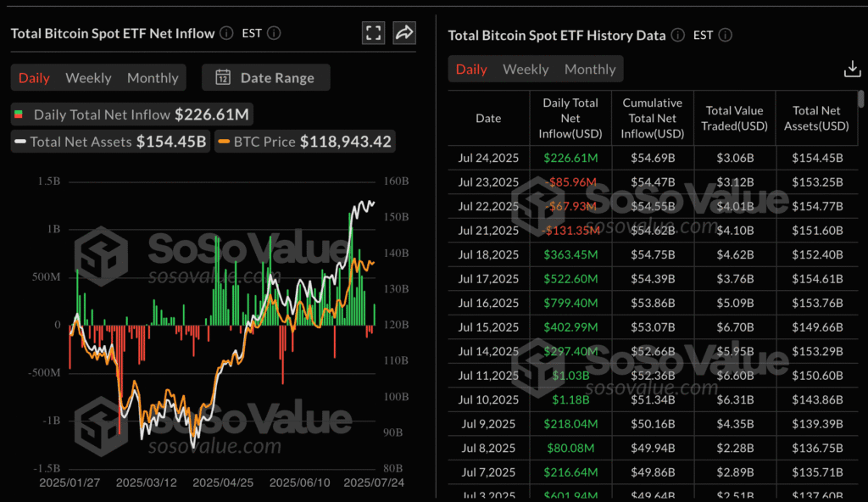This screenshot has width=868, height=502.
Task: Click the share arrow icon
Action: click(x=404, y=33)
